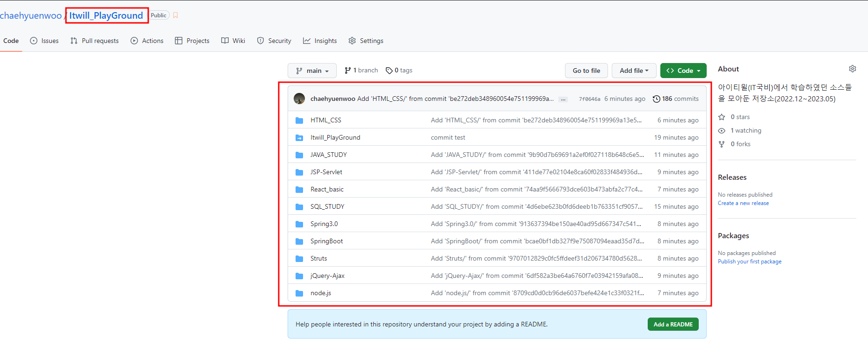
Task: Click the Itwill_PlayGround submodule folder icon
Action: (299, 138)
